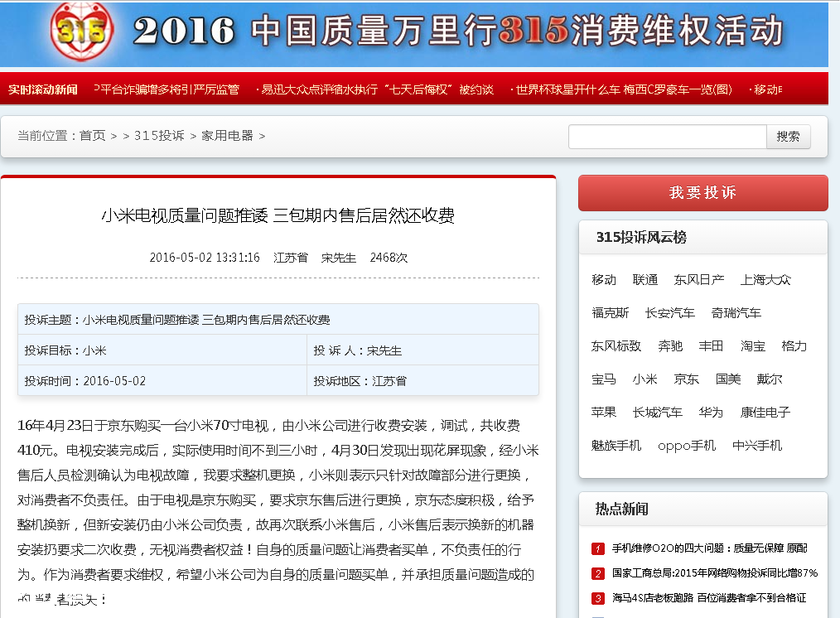This screenshot has height=618, width=840.
Task: Open 315投诉 breadcrumb link
Action: coord(159,136)
